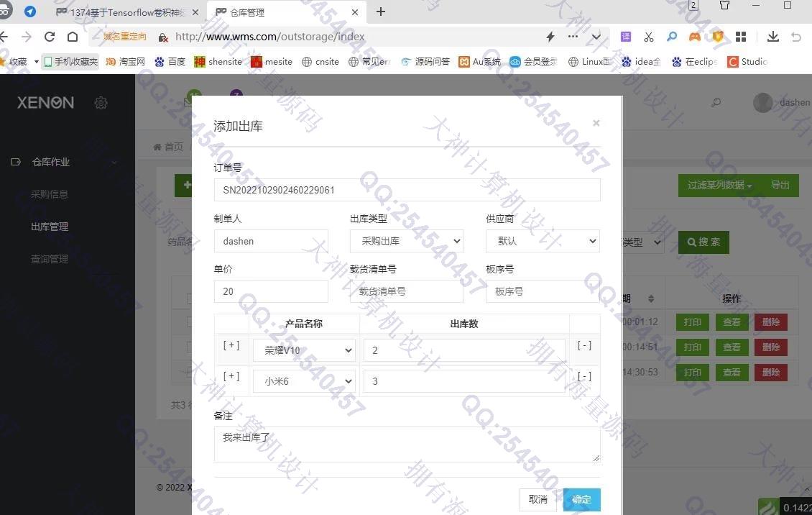This screenshot has height=515, width=812.
Task: Click the undo closed-tab arrow icon
Action: (x=796, y=37)
